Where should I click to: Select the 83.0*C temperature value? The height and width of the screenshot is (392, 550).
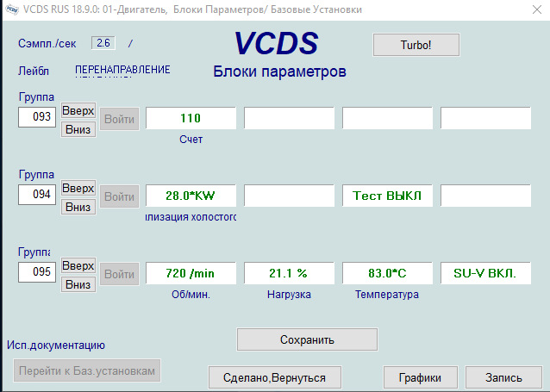click(x=387, y=273)
